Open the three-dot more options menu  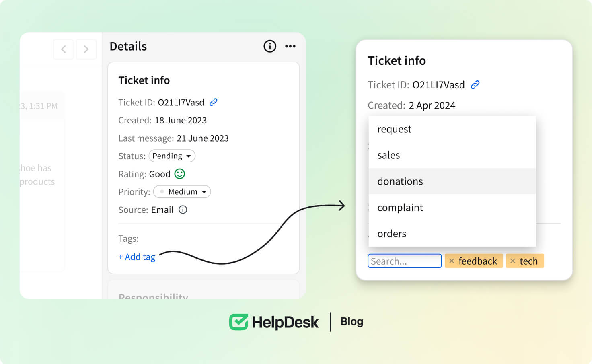290,46
